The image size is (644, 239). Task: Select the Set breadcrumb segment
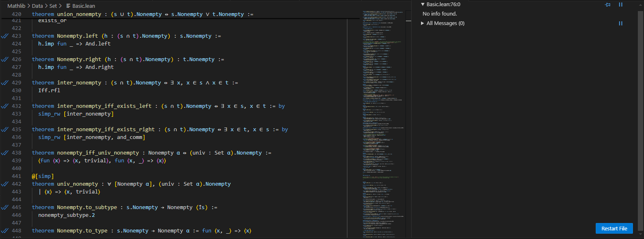(53, 6)
